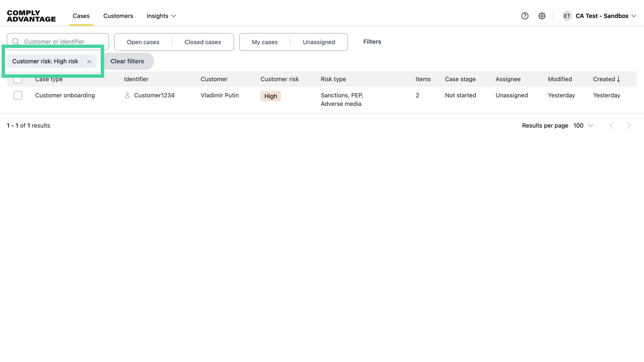Click the customer profile icon next to Customer1234
The image size is (644, 362).
(127, 95)
